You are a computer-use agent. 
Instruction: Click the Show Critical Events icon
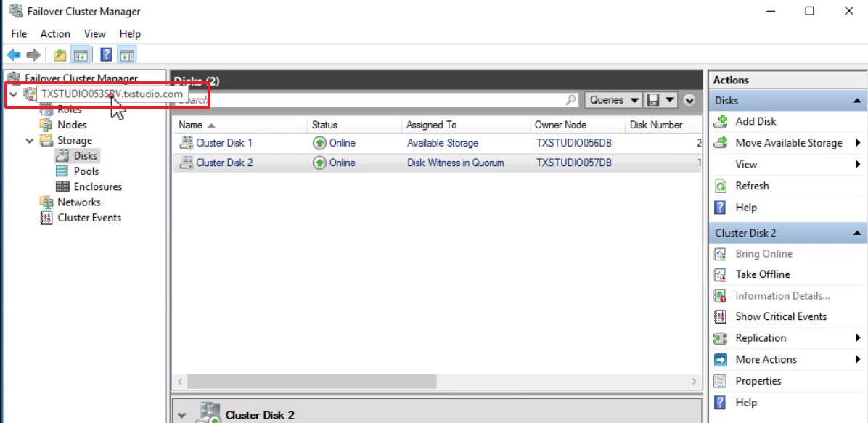pyautogui.click(x=720, y=316)
